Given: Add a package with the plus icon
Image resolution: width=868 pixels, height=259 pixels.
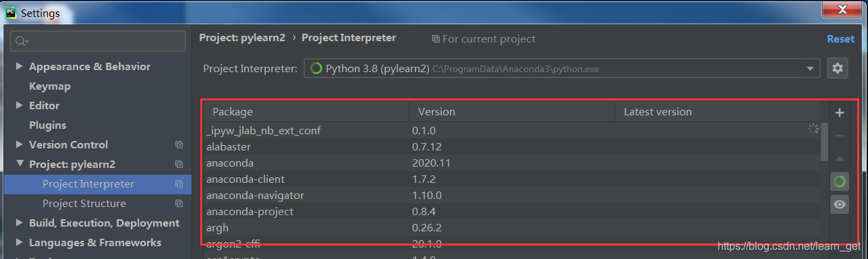Looking at the screenshot, I should pos(840,113).
